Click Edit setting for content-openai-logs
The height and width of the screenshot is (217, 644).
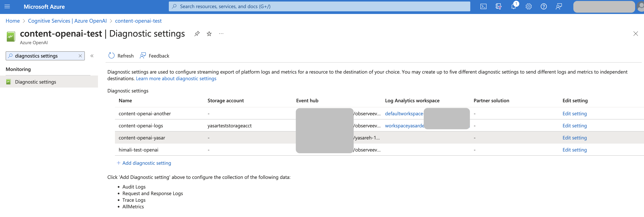(x=574, y=126)
